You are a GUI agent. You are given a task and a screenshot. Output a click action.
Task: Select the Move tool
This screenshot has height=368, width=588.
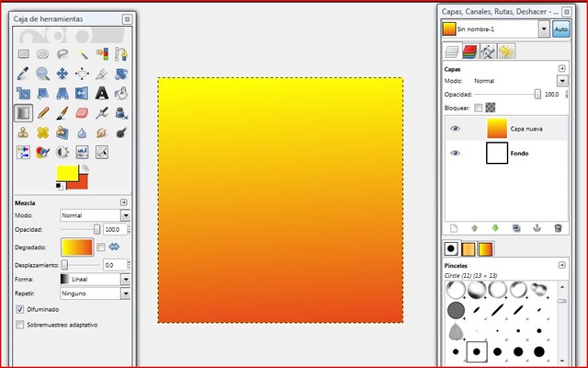click(62, 74)
